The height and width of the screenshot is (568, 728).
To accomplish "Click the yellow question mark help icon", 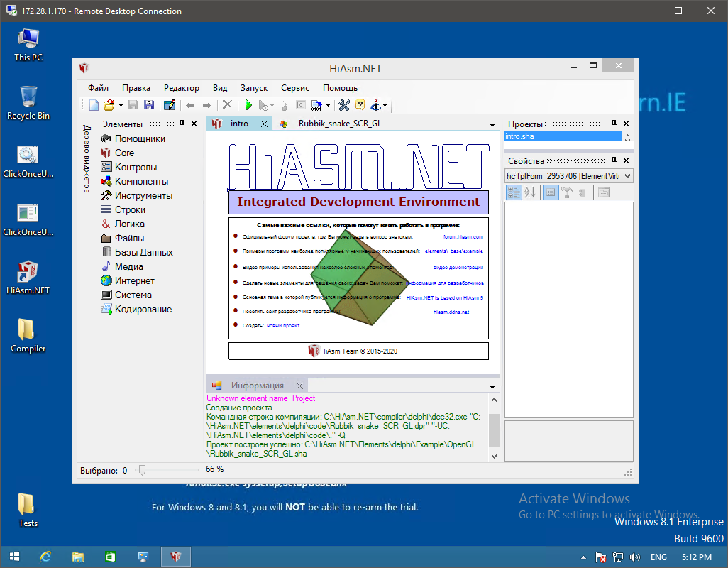I will coord(360,105).
